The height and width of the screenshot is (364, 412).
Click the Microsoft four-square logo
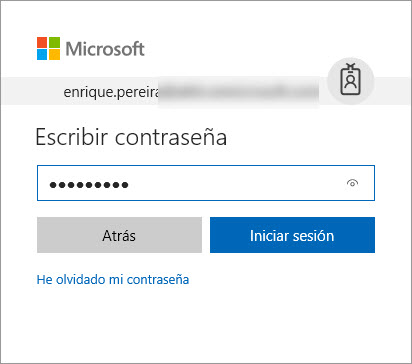(x=49, y=49)
